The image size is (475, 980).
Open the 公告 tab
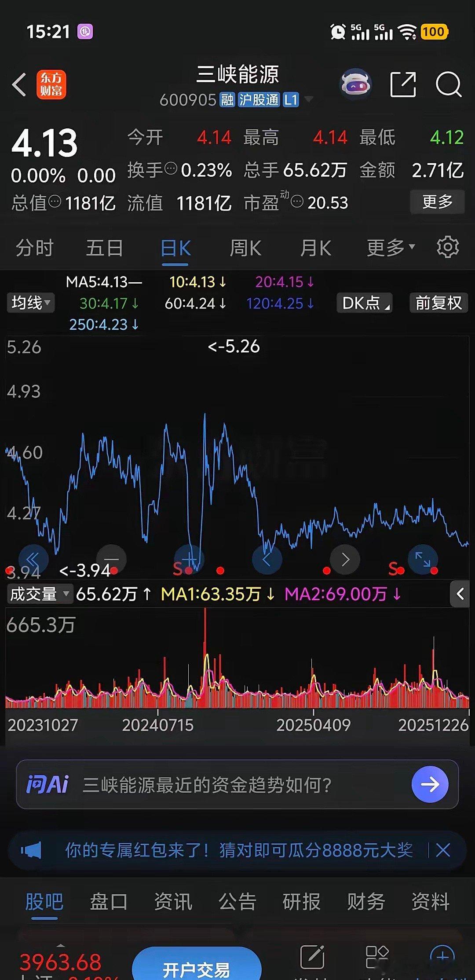(x=237, y=901)
